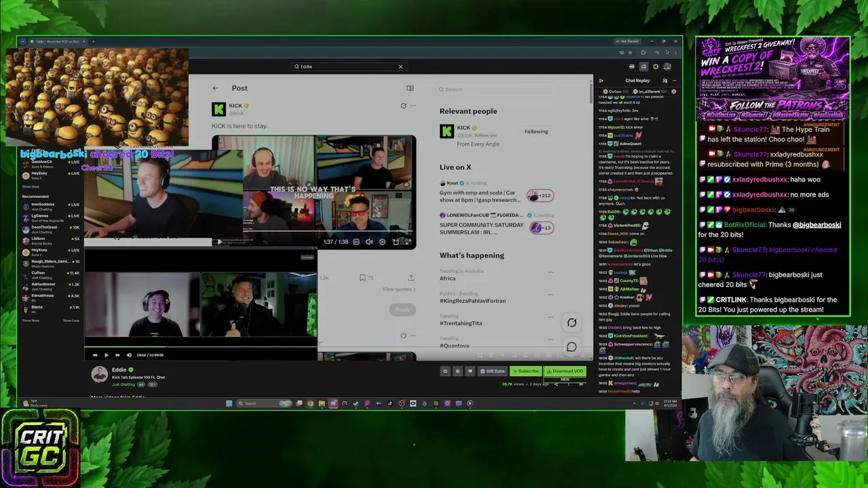This screenshot has width=868, height=488.
Task: Fast-forward the Kick VOD player
Action: 117,355
